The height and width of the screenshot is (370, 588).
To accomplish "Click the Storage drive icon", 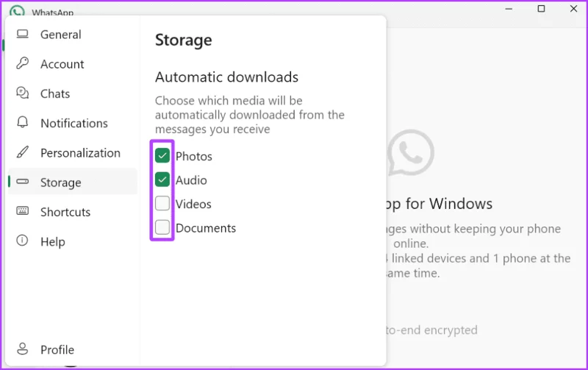I will pos(23,182).
